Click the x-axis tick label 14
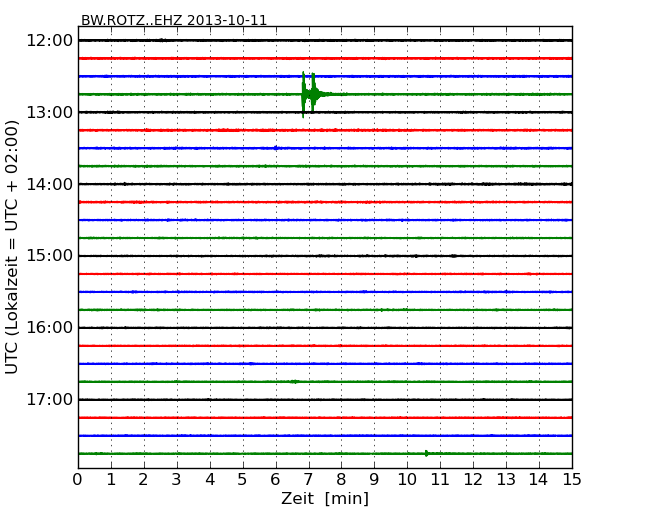The width and height of the screenshot is (650, 520). click(x=539, y=480)
